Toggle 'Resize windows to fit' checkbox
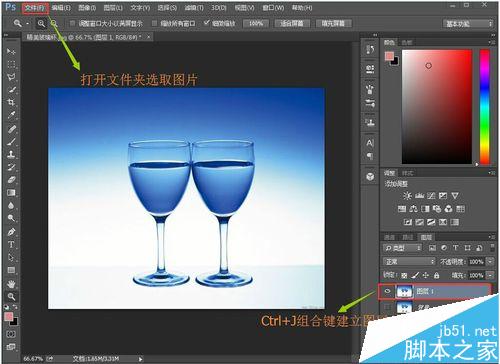Screen dimensions: 500x364 72,23
